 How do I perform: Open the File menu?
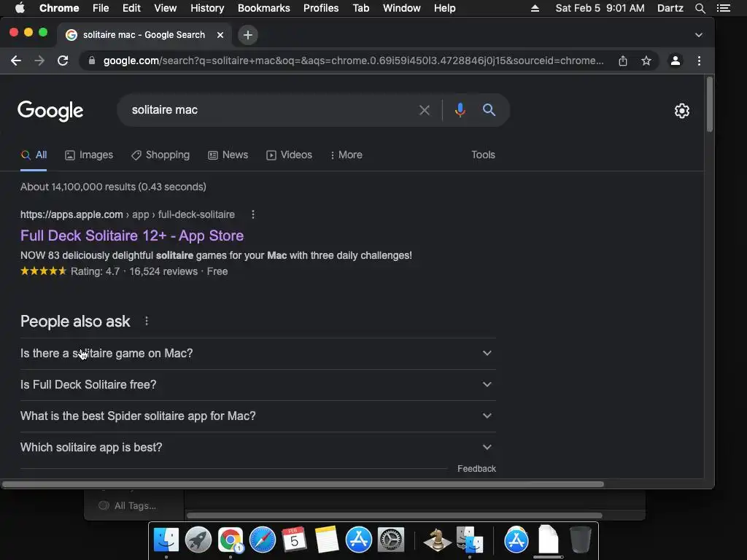point(101,8)
